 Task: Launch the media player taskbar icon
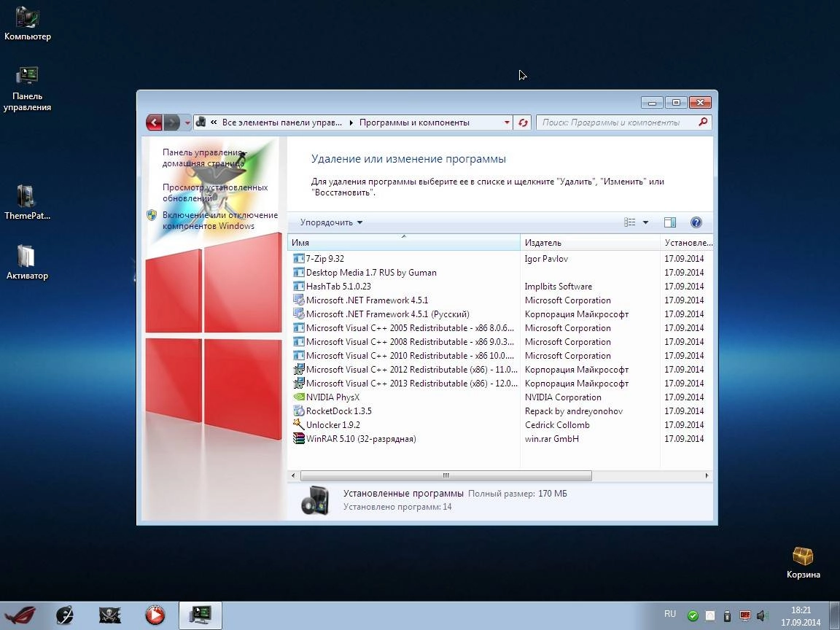point(155,615)
